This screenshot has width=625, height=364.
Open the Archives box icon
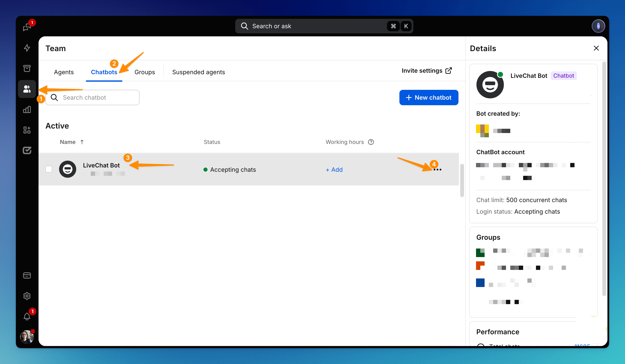click(27, 68)
